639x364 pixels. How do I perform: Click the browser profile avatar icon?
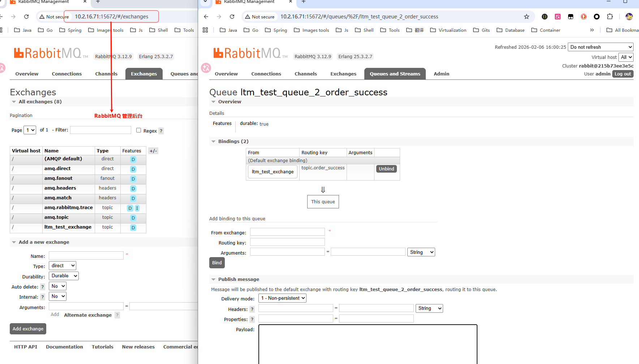click(629, 17)
